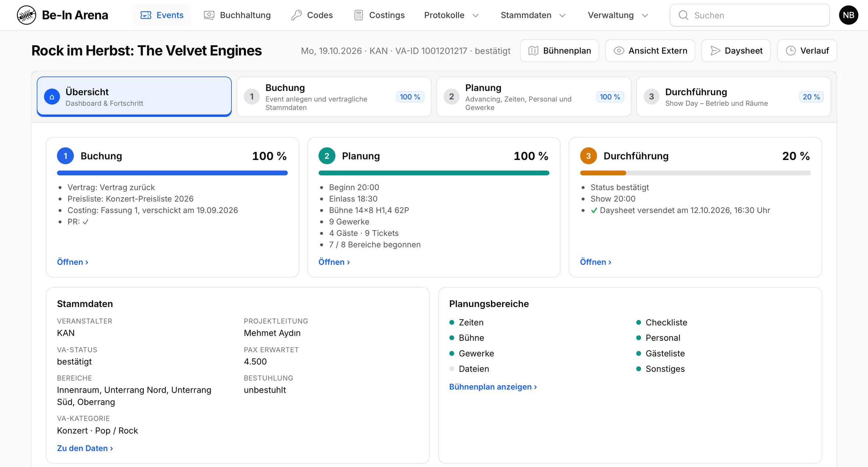868x467 pixels.
Task: Open Verlauf via the clock icon
Action: click(791, 51)
